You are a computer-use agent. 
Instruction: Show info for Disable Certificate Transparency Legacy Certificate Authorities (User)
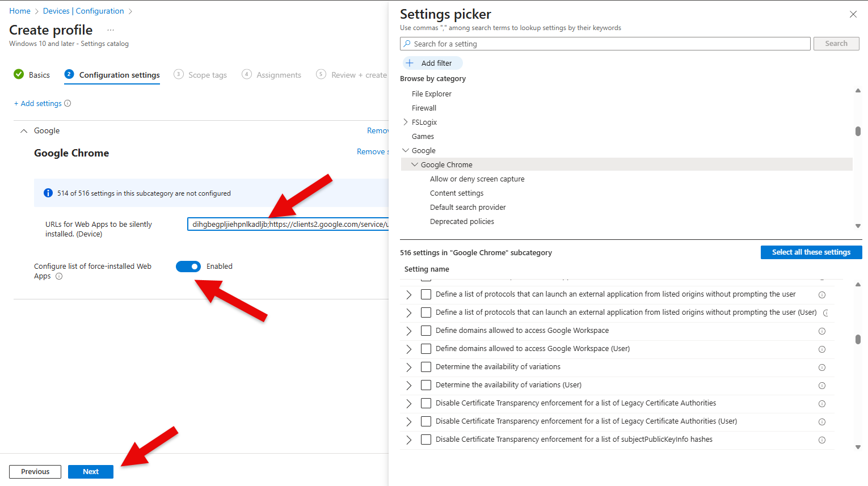pyautogui.click(x=822, y=422)
